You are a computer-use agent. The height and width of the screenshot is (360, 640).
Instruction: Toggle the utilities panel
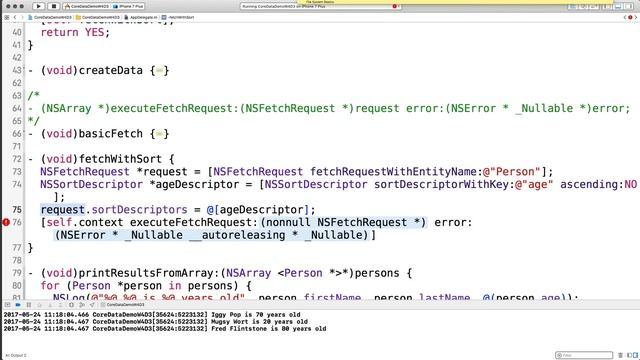tap(628, 7)
